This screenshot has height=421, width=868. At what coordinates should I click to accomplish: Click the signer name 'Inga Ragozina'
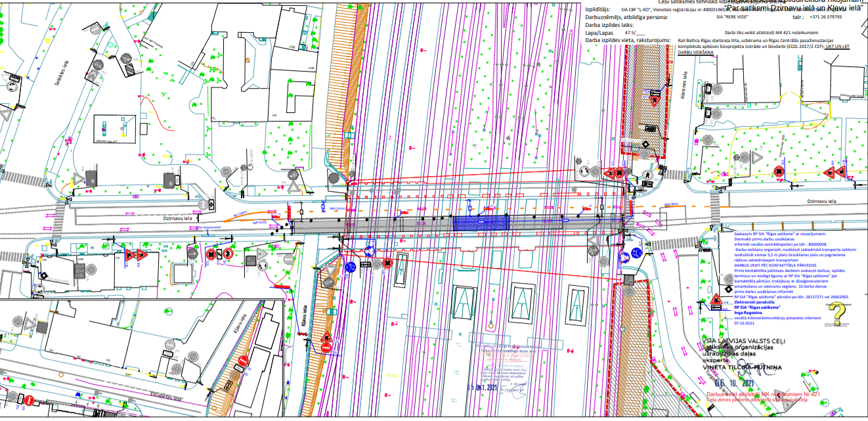[x=747, y=313]
